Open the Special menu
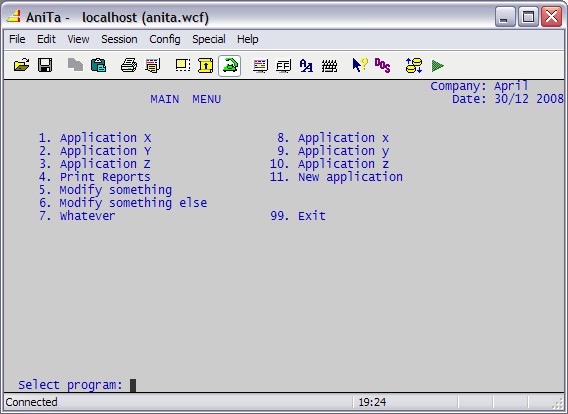The width and height of the screenshot is (568, 414). click(x=209, y=39)
